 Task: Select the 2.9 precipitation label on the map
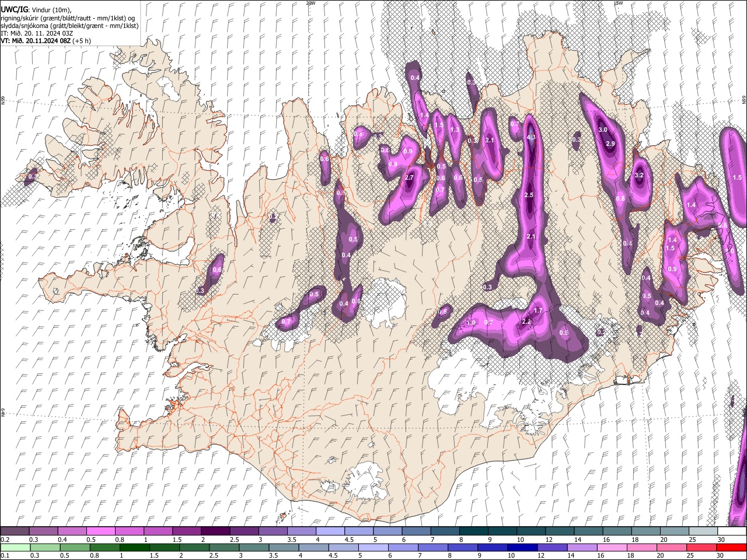[x=611, y=143]
